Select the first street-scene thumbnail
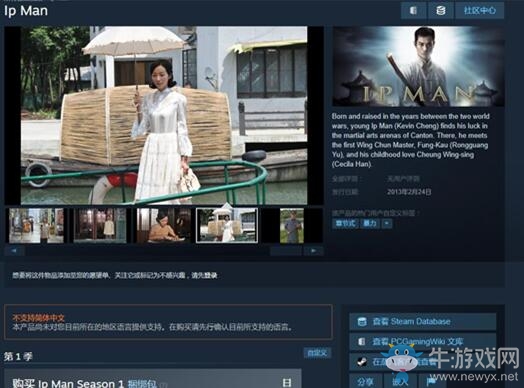 pos(36,226)
